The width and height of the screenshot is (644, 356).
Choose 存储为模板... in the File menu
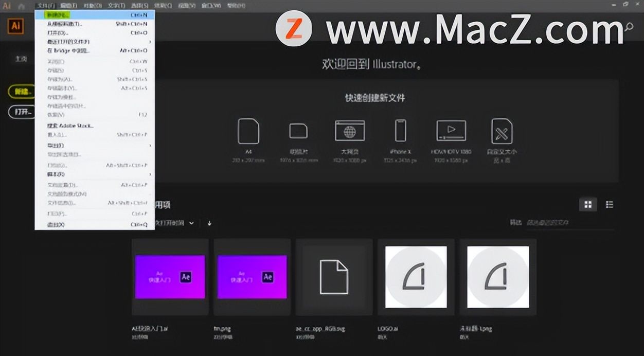tap(95, 97)
